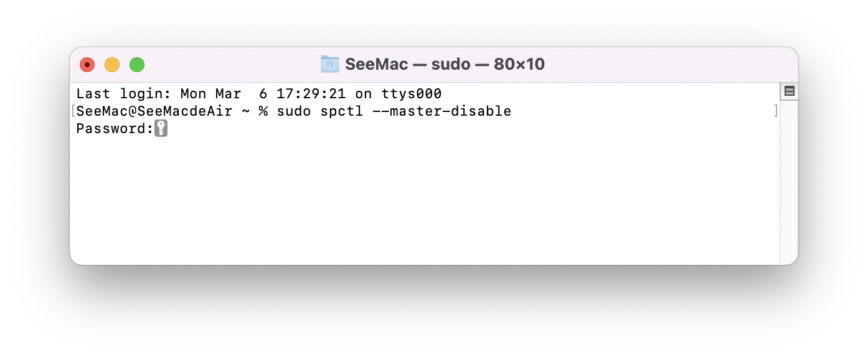Minimize the Terminal window with yellow button
This screenshot has width=868, height=357.
112,65
